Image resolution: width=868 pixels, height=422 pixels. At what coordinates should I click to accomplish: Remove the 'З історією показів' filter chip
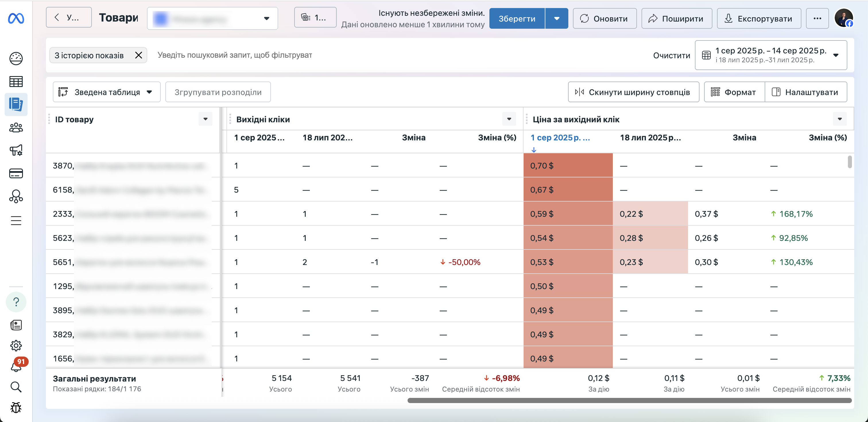point(138,55)
